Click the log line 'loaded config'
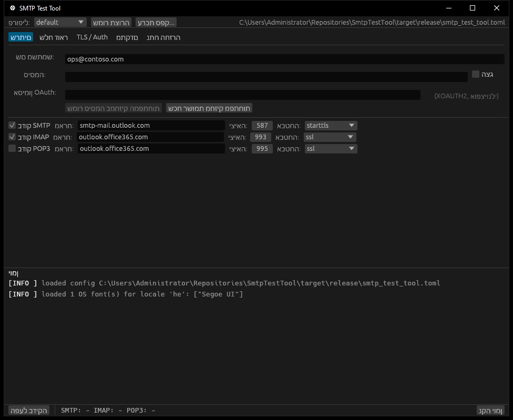 (224, 283)
